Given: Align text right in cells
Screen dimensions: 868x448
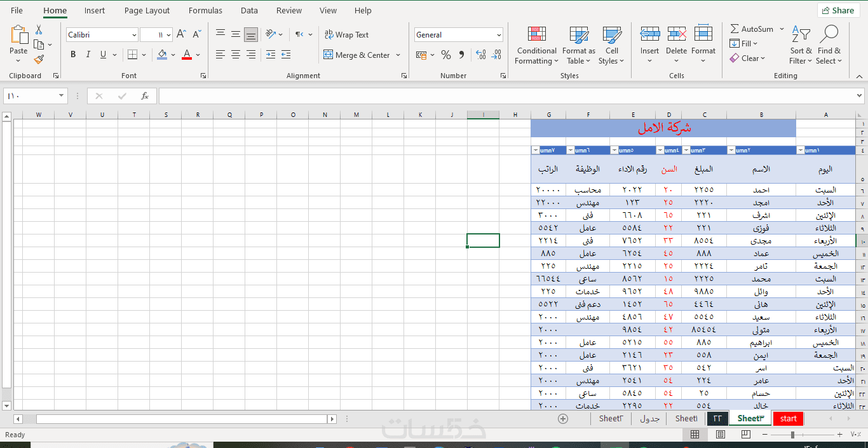Looking at the screenshot, I should click(x=251, y=55).
